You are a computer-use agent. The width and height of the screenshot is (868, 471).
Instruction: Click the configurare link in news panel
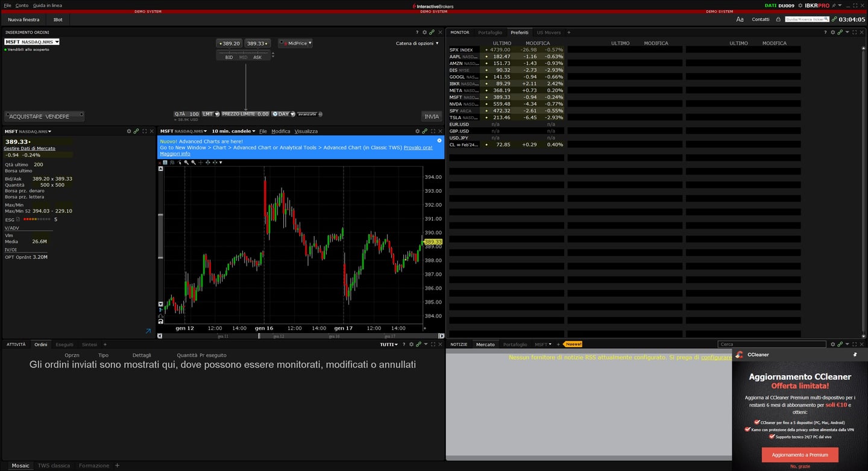[x=716, y=357]
